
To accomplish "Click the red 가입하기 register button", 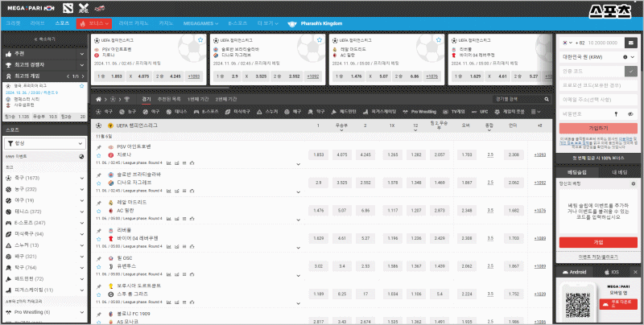I will (x=598, y=129).
